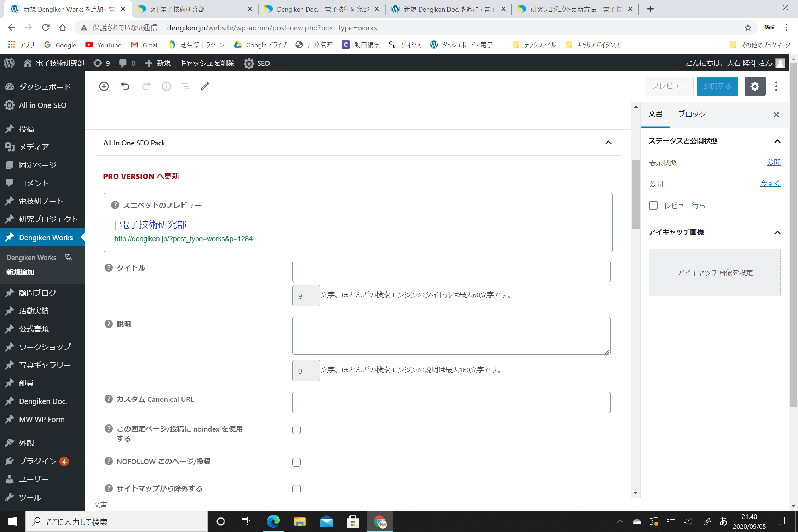Click help icon beside タイトル
The image size is (798, 532).
tap(109, 268)
